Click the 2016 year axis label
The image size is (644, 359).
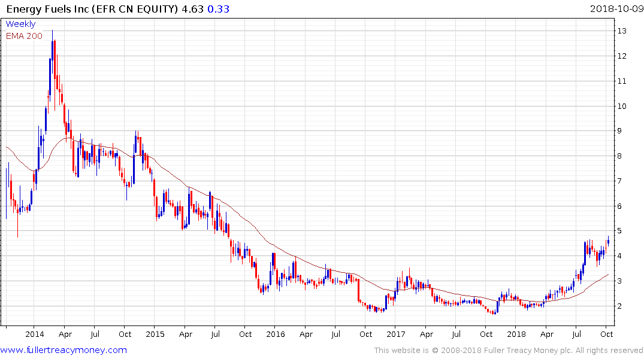click(x=275, y=334)
